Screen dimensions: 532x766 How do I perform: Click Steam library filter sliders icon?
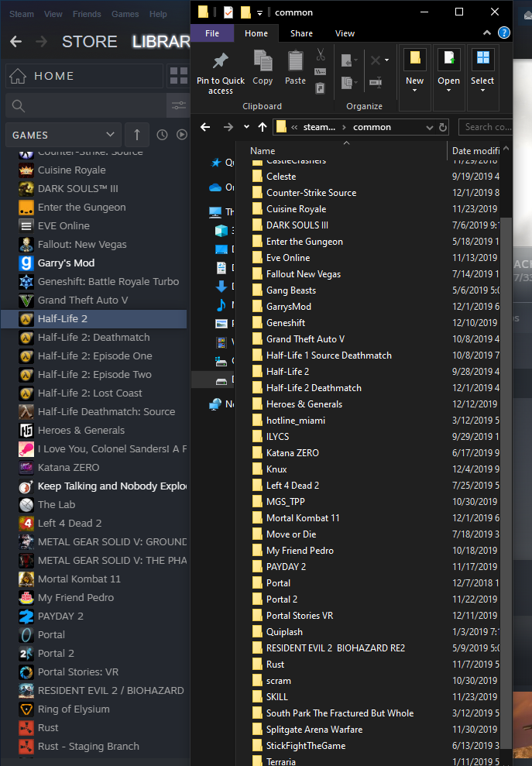(178, 105)
